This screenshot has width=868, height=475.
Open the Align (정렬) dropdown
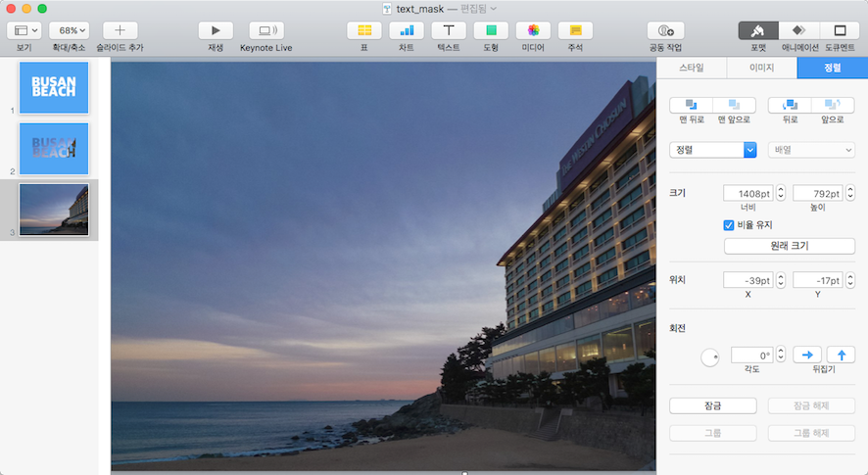pos(713,150)
